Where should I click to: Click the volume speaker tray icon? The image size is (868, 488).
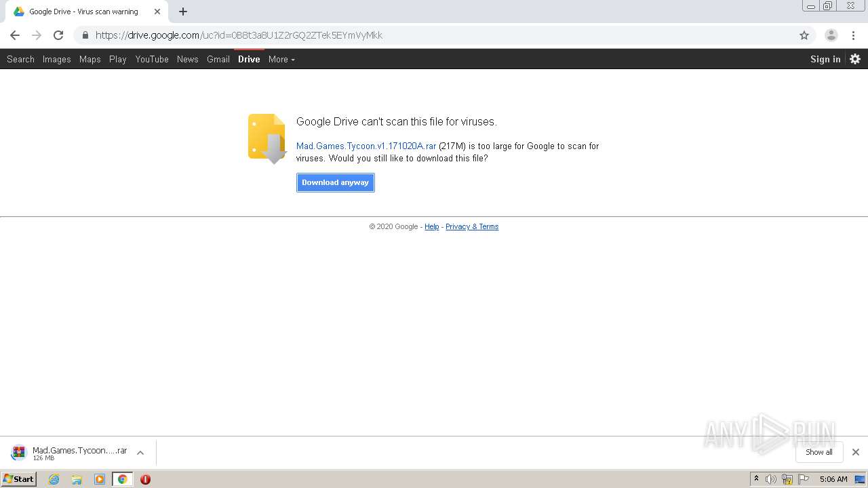(771, 479)
